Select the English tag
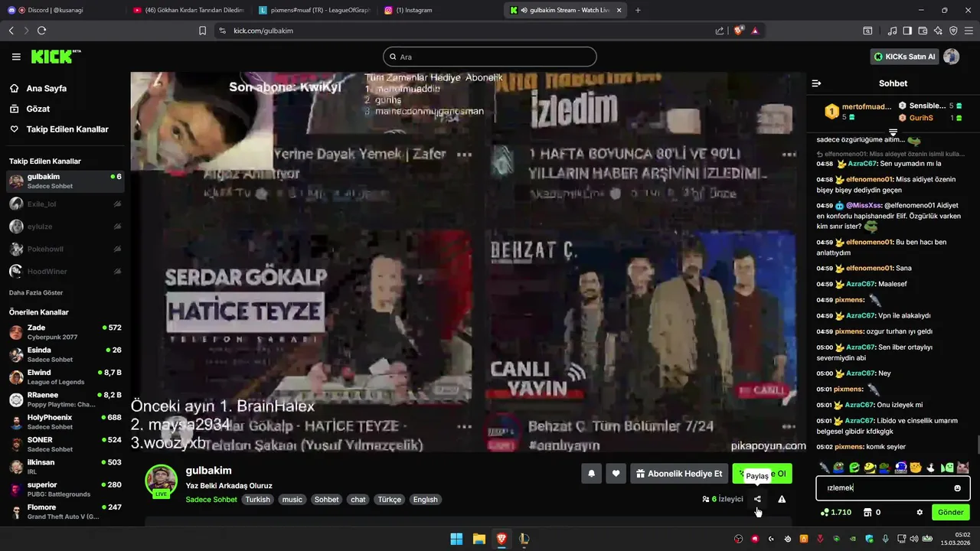Viewport: 980px width, 551px height. pyautogui.click(x=425, y=500)
